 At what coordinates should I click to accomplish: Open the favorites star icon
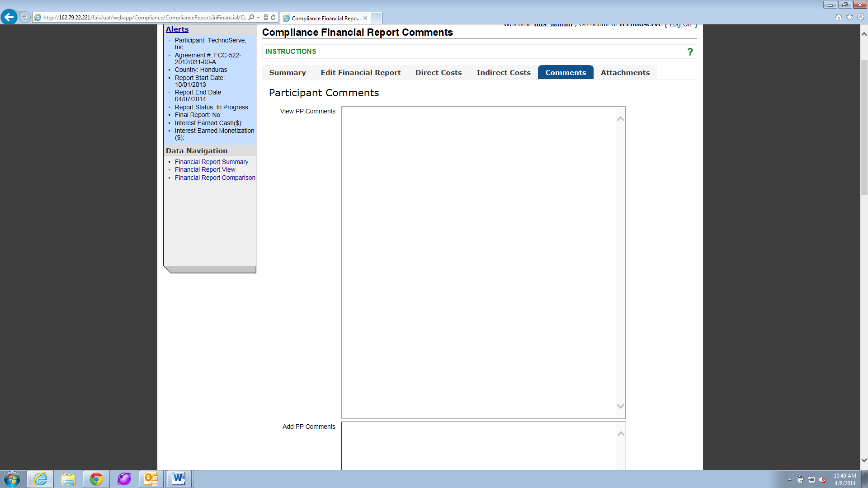849,17
